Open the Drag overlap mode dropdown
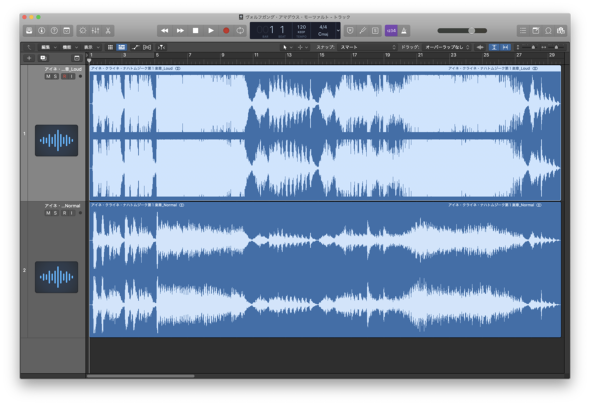 click(x=447, y=47)
